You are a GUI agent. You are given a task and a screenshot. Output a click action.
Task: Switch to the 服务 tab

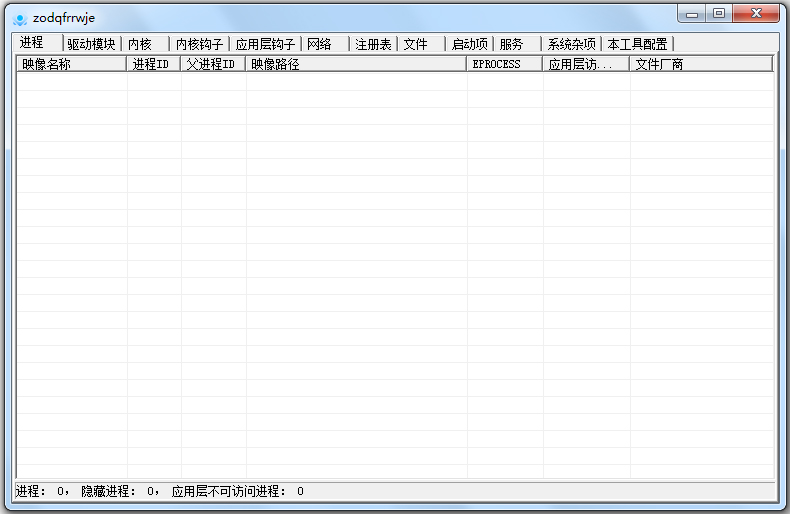pos(512,44)
